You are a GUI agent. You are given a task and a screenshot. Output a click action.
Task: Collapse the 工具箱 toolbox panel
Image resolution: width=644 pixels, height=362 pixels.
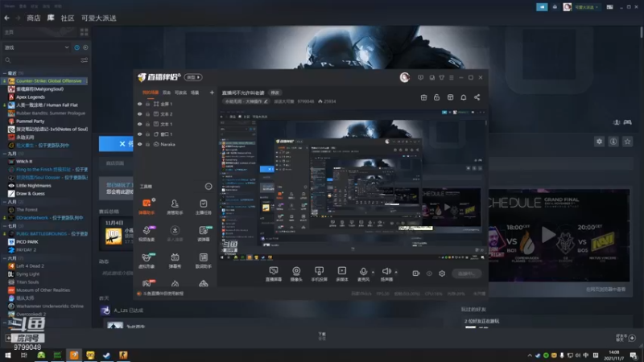pyautogui.click(x=208, y=187)
